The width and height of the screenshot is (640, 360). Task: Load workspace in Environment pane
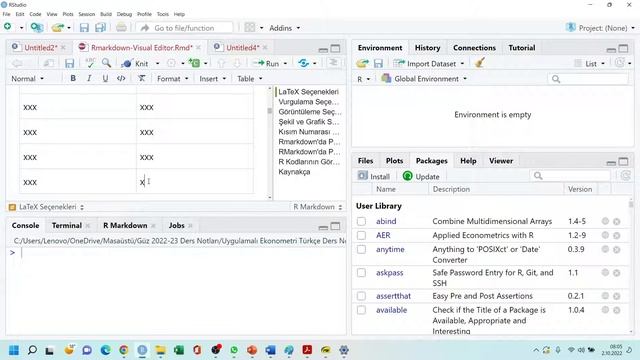pyautogui.click(x=362, y=63)
